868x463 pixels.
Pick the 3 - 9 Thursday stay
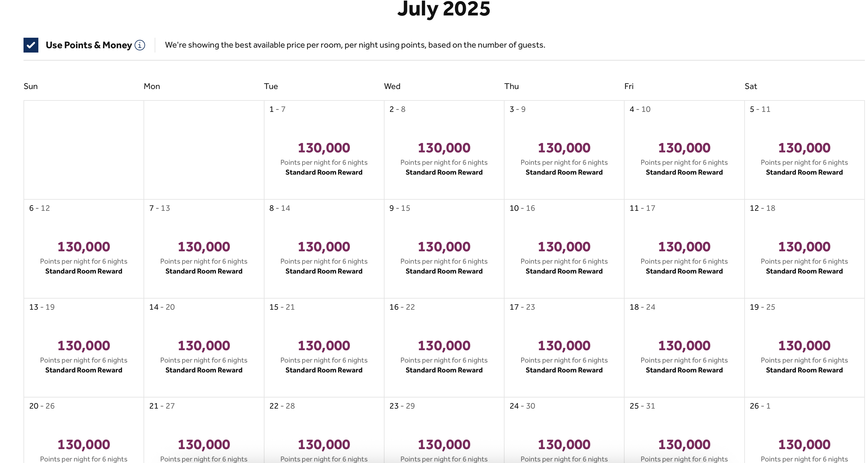click(x=565, y=150)
